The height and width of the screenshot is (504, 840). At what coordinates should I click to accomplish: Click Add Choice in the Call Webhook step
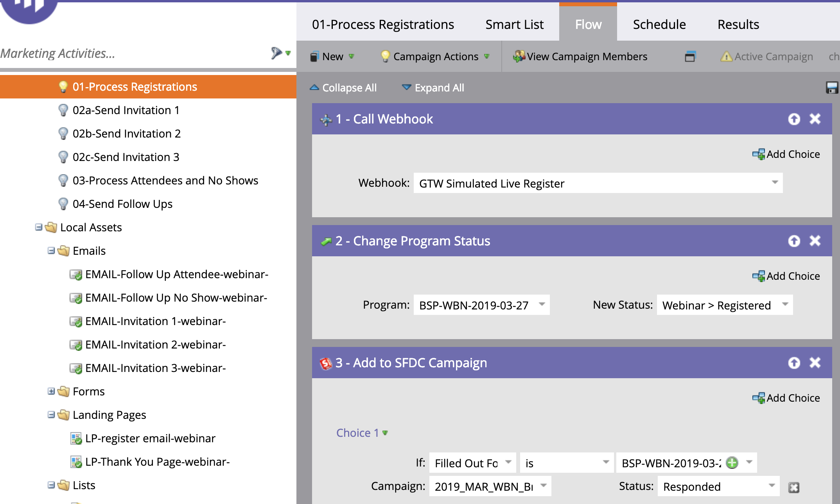(787, 154)
